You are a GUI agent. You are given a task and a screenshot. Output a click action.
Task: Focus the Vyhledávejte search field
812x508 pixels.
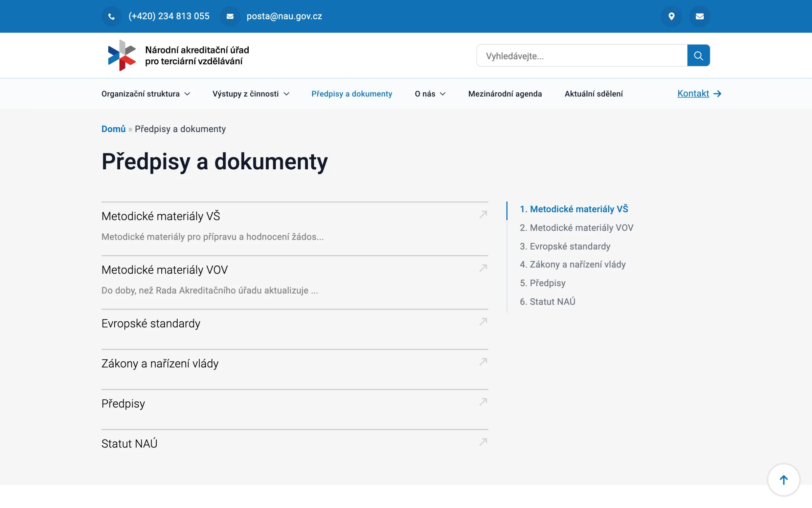pyautogui.click(x=582, y=56)
